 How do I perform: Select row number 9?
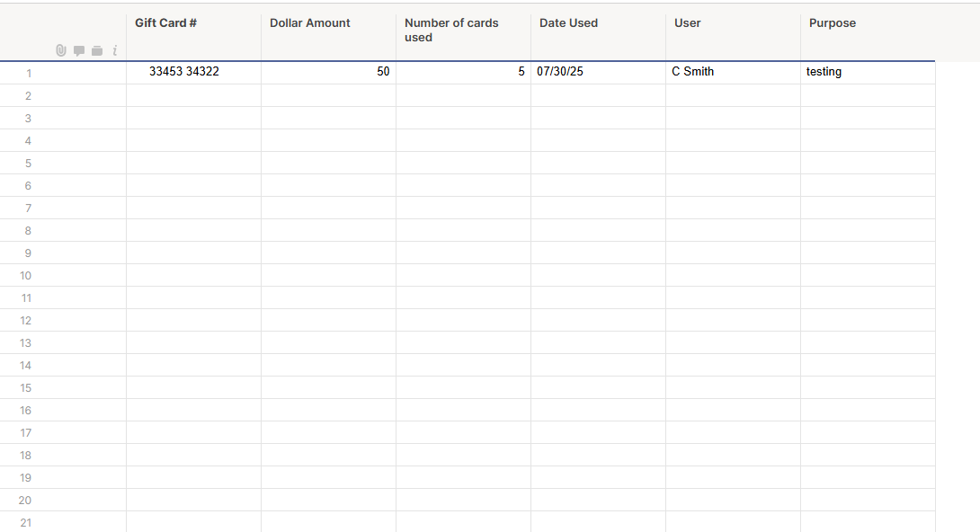point(28,253)
